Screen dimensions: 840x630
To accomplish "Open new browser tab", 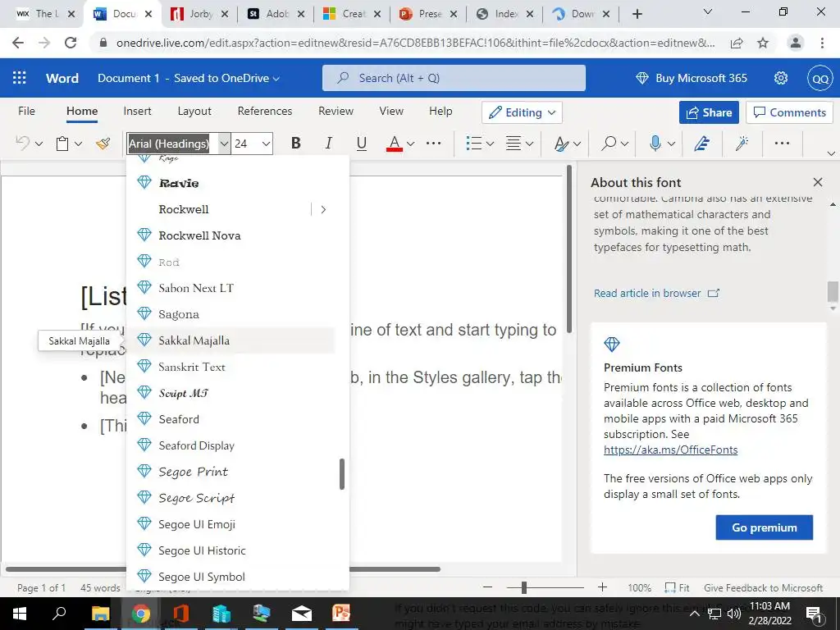I will click(x=637, y=14).
